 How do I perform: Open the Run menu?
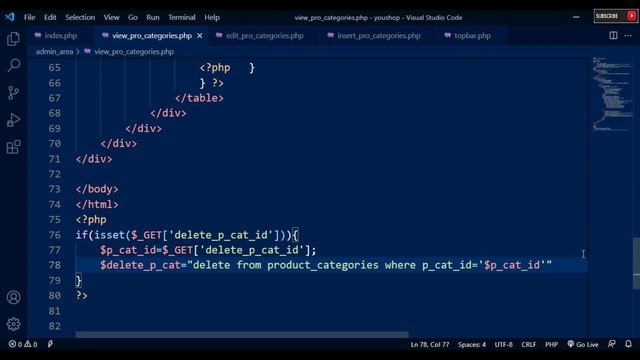(x=153, y=17)
